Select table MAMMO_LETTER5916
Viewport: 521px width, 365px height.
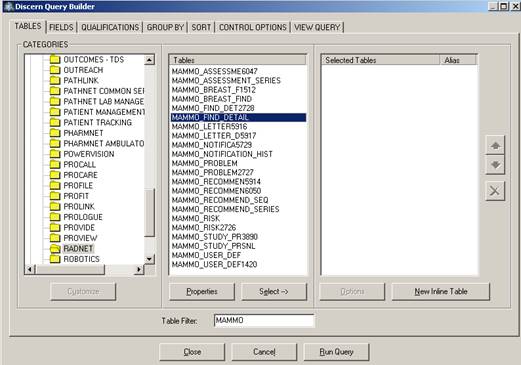click(209, 127)
